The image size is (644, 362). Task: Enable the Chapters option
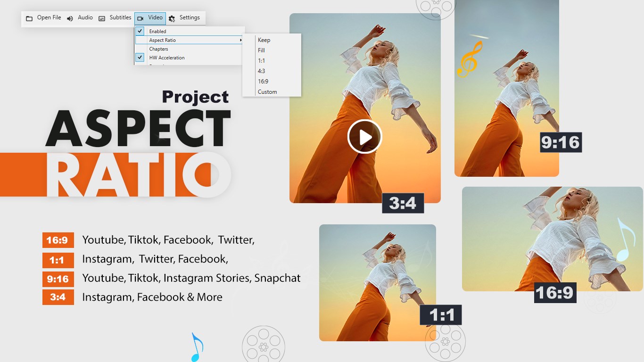pos(158,49)
